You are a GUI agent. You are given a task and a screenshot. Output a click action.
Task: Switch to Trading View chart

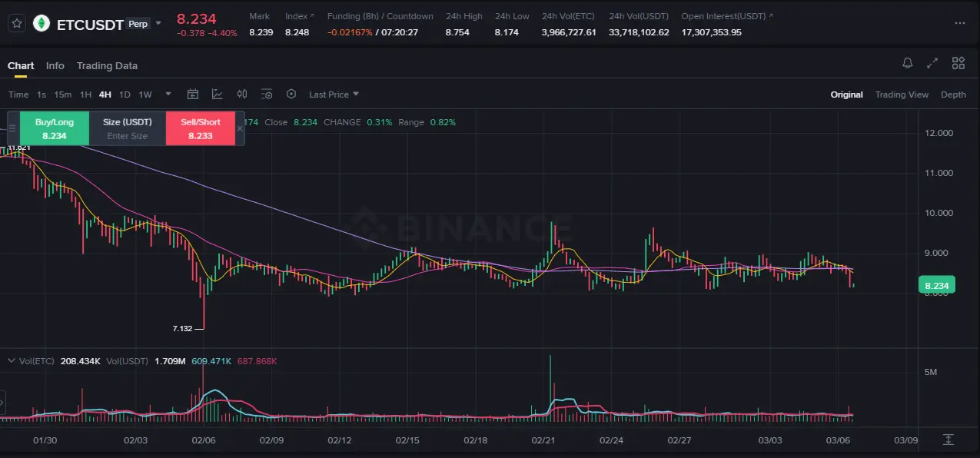pos(902,95)
